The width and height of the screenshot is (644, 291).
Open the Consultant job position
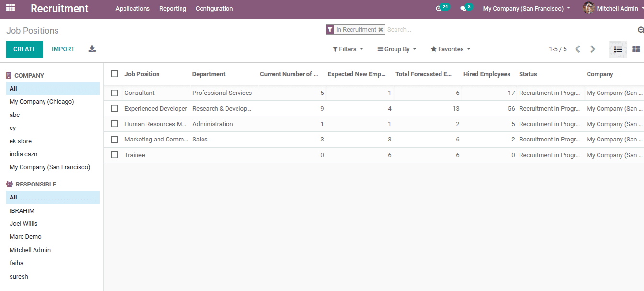[x=139, y=93]
